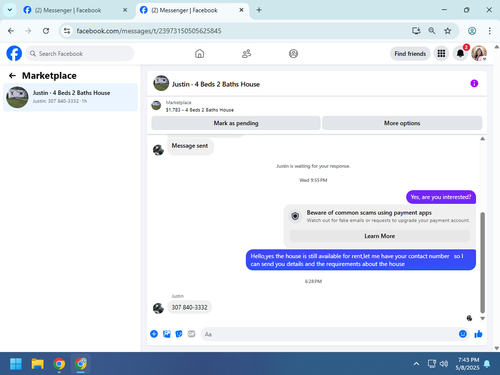Click the phone number message 307 840-3332
Image resolution: width=500 pixels, height=375 pixels.
coord(189,307)
